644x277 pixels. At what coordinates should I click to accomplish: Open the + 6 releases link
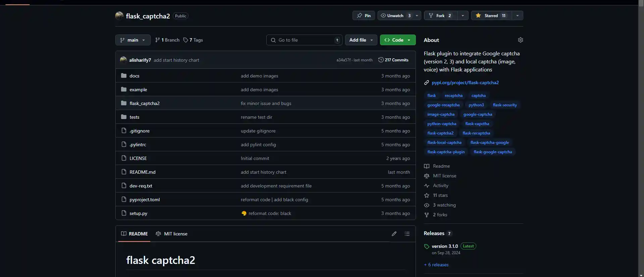coord(436,265)
